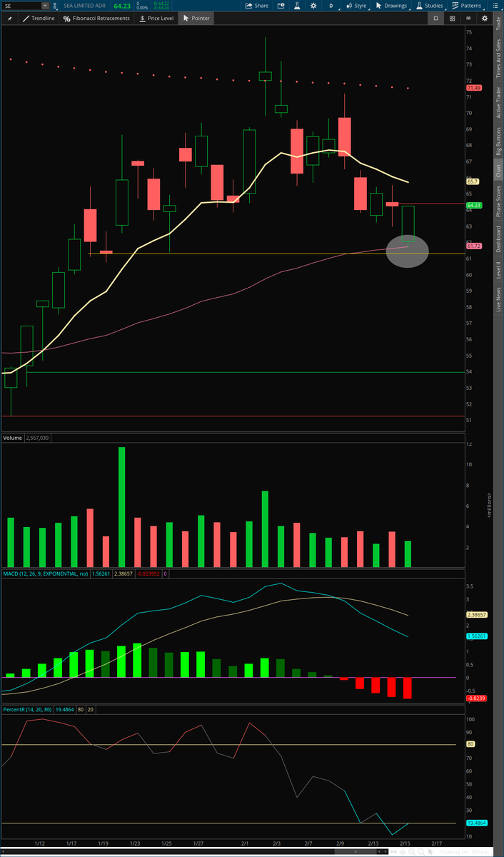Open the Drawings menu

click(391, 5)
